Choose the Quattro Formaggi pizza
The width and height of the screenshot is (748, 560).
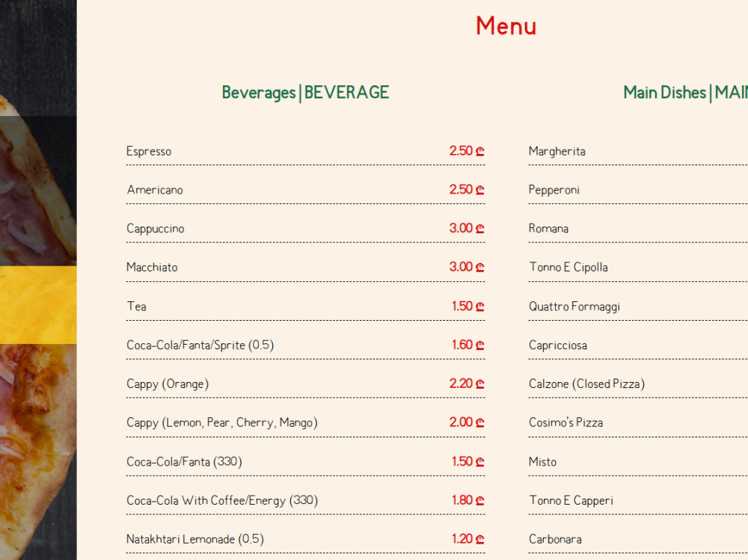click(574, 307)
